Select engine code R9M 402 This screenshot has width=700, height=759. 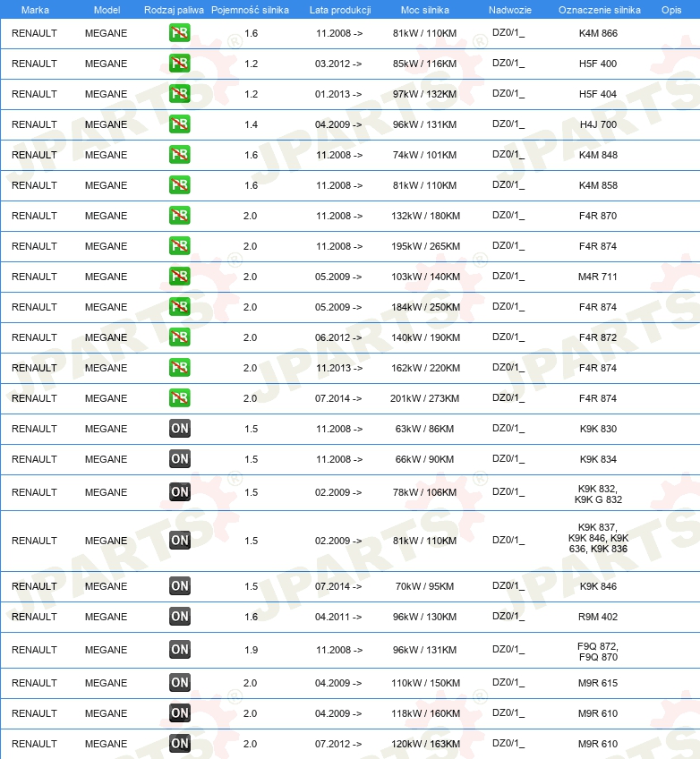click(x=598, y=617)
